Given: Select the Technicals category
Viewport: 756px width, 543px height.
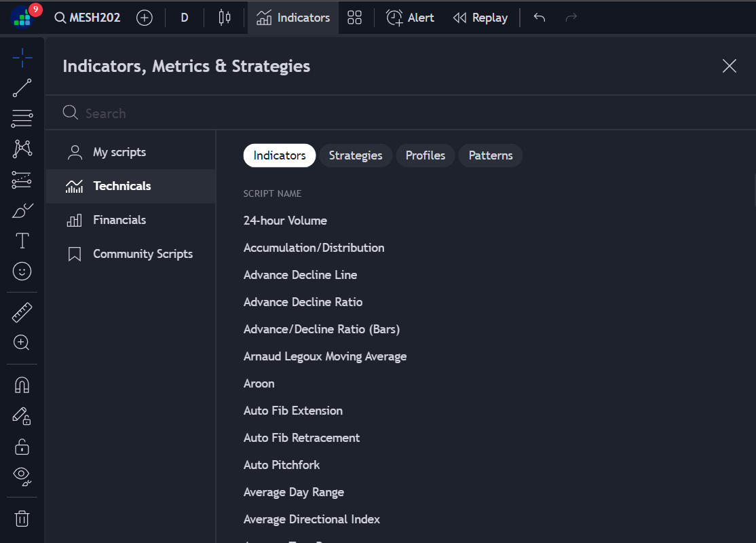Looking at the screenshot, I should tap(131, 186).
